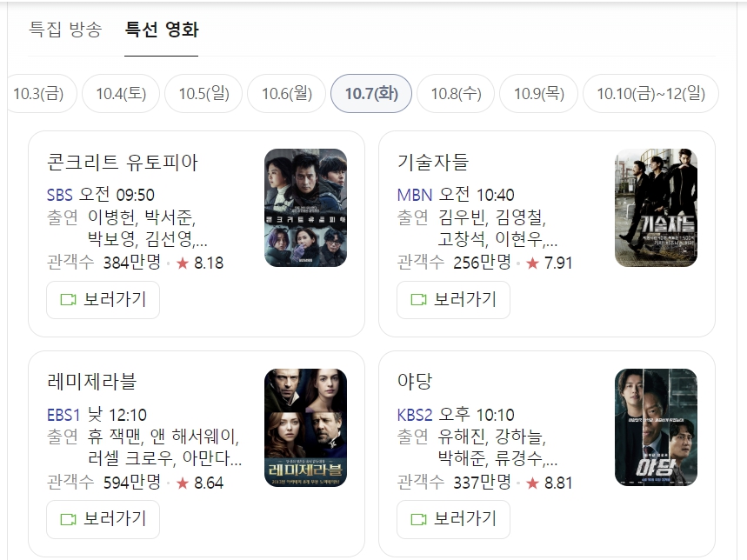The height and width of the screenshot is (560, 747).
Task: Open the 콘크리트 유토피아 title link
Action: pos(122,163)
